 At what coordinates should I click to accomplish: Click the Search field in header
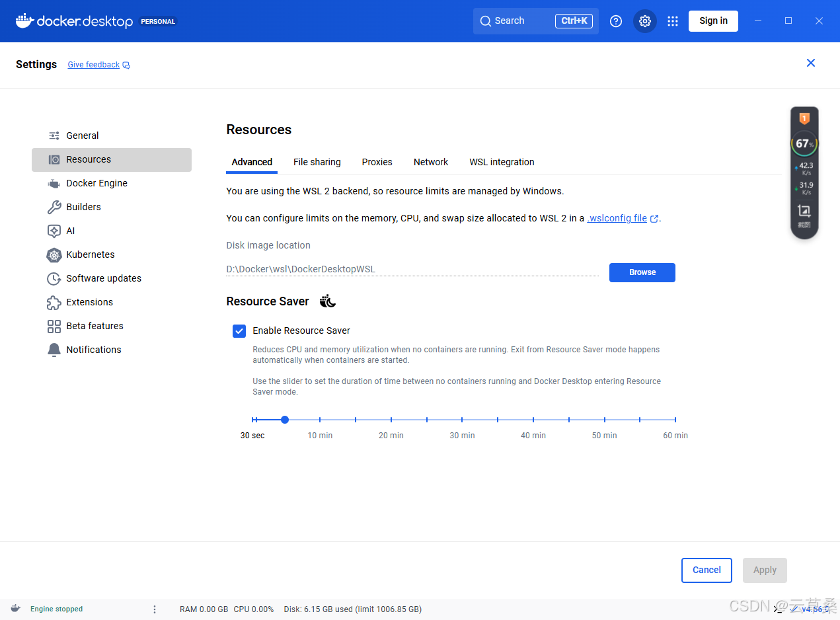click(x=536, y=21)
